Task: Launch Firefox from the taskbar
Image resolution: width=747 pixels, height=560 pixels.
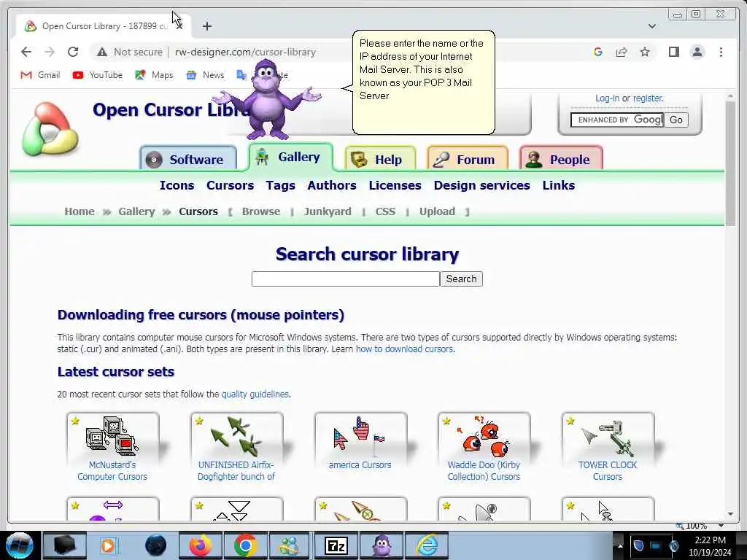Action: [200, 545]
